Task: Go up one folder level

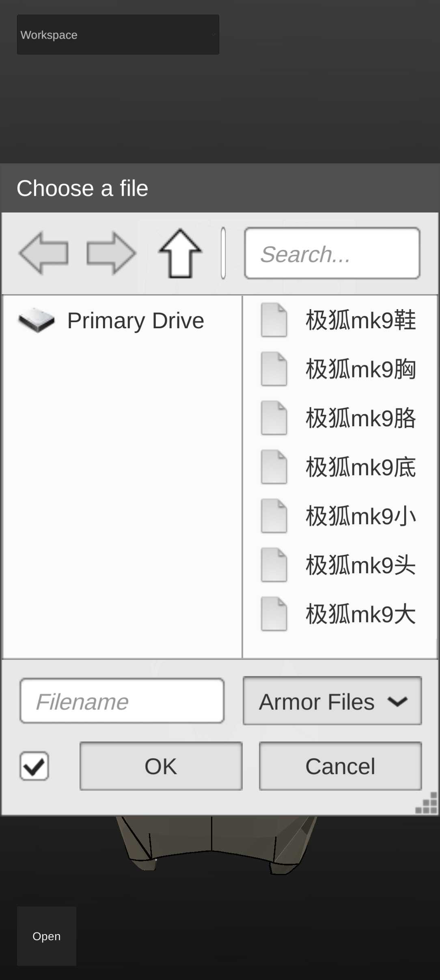Action: (180, 253)
